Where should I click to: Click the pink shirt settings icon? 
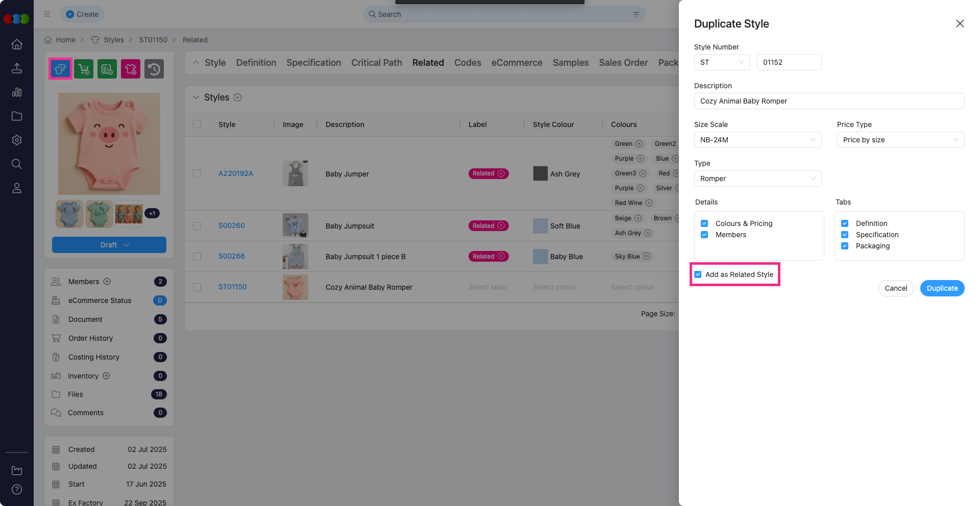coord(131,69)
